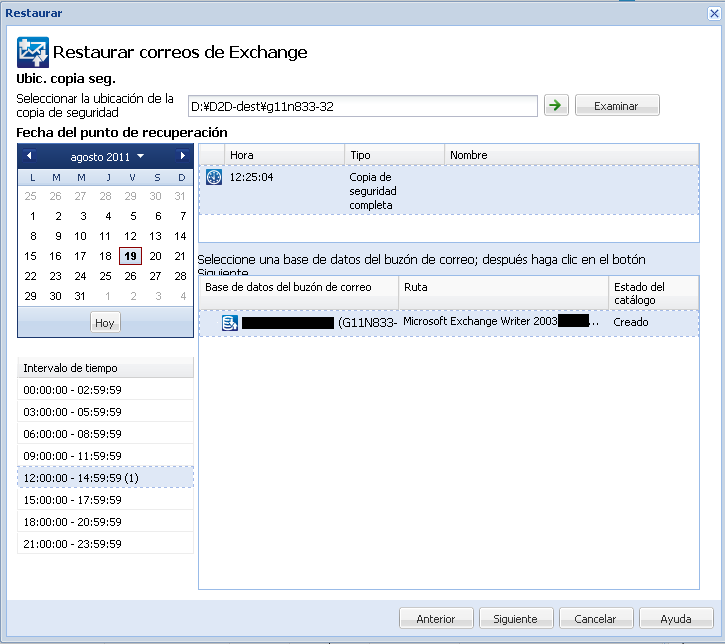Jump to today with Hoy button
The image size is (725, 644).
104,322
